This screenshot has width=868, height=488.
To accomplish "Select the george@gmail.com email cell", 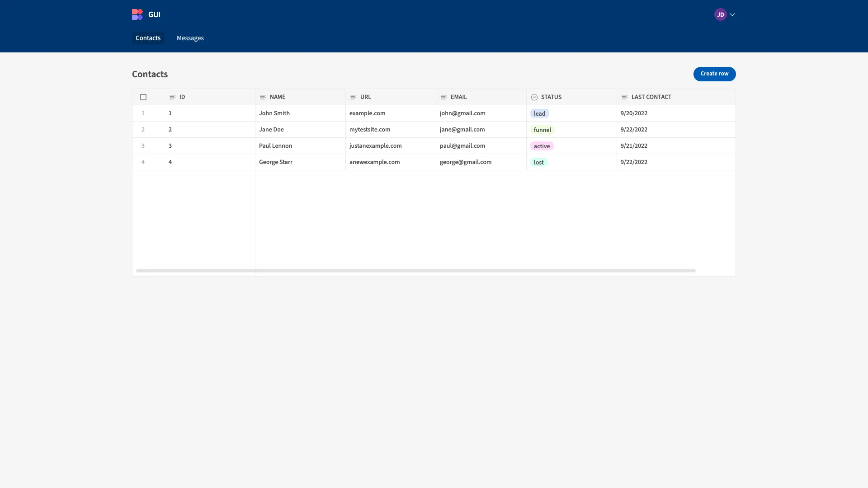I will coord(481,162).
